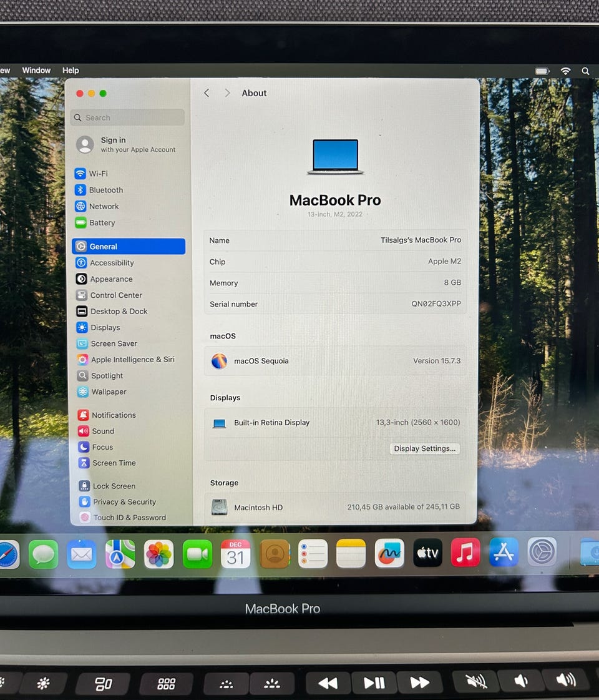Click System Settings icon in Dock
Screen dimensions: 599x700
coord(542,551)
